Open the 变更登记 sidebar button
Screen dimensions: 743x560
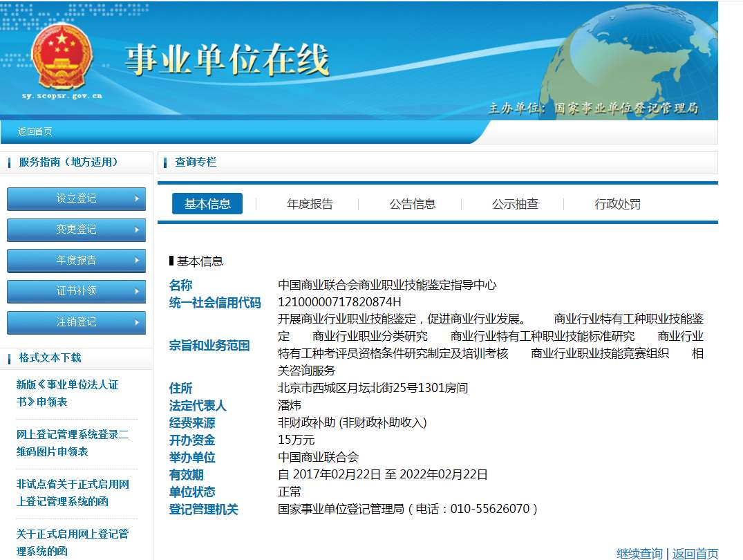click(x=76, y=230)
